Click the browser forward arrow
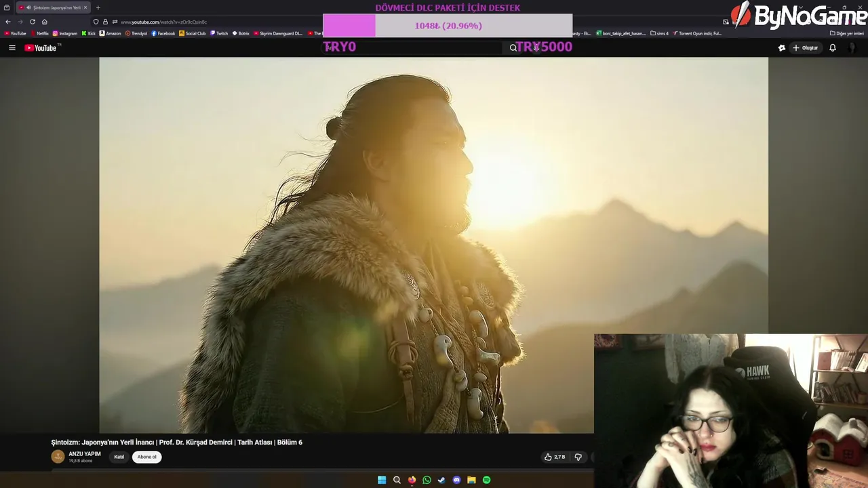The image size is (868, 488). [20, 22]
